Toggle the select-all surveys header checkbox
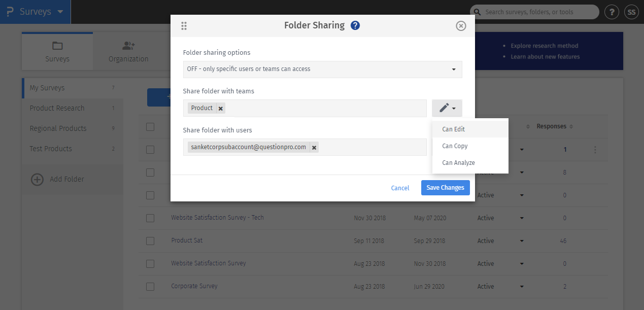 tap(150, 127)
